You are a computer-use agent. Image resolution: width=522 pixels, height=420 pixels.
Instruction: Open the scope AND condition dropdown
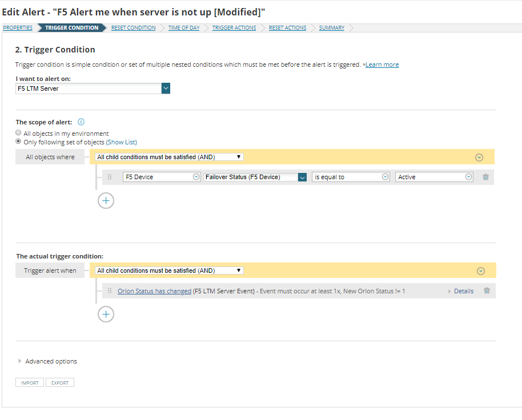pyautogui.click(x=169, y=157)
